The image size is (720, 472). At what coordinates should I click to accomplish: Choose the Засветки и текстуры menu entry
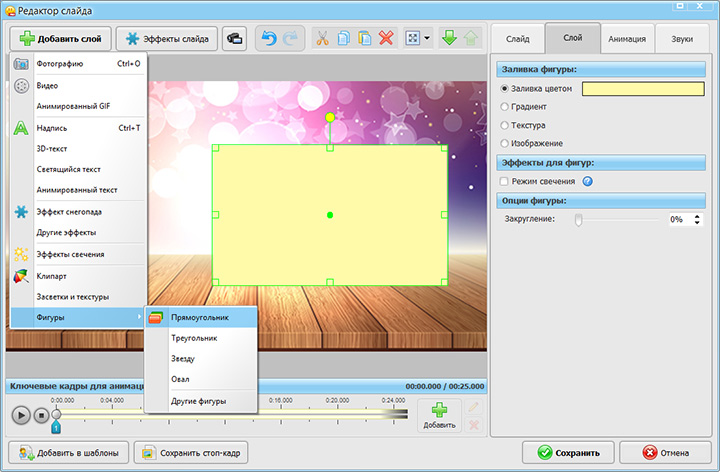click(x=78, y=297)
